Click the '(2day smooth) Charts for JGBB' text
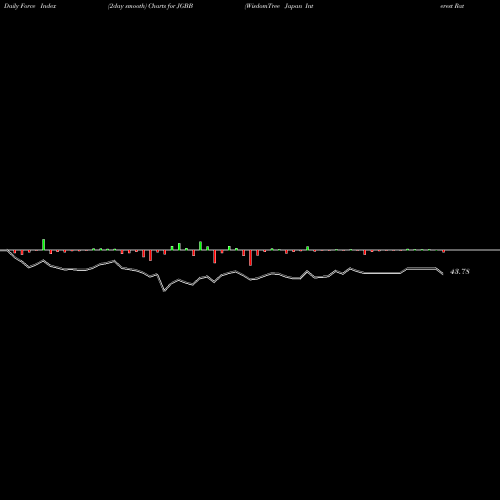 (x=150, y=6)
